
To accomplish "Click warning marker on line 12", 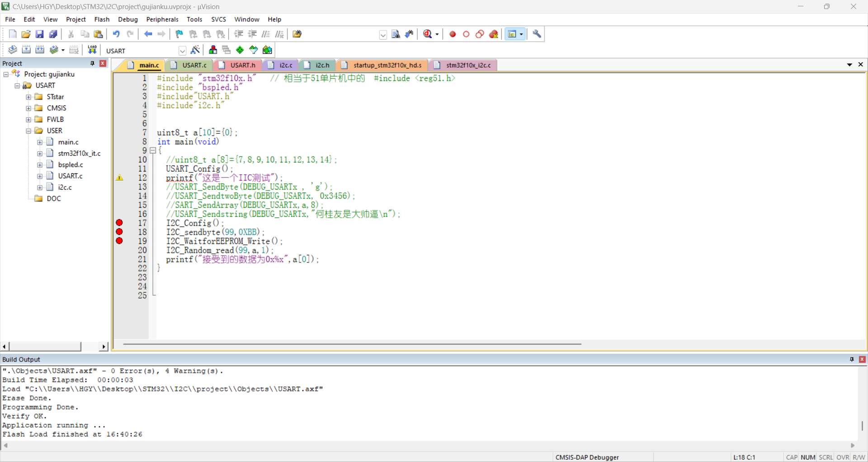I will tap(119, 178).
